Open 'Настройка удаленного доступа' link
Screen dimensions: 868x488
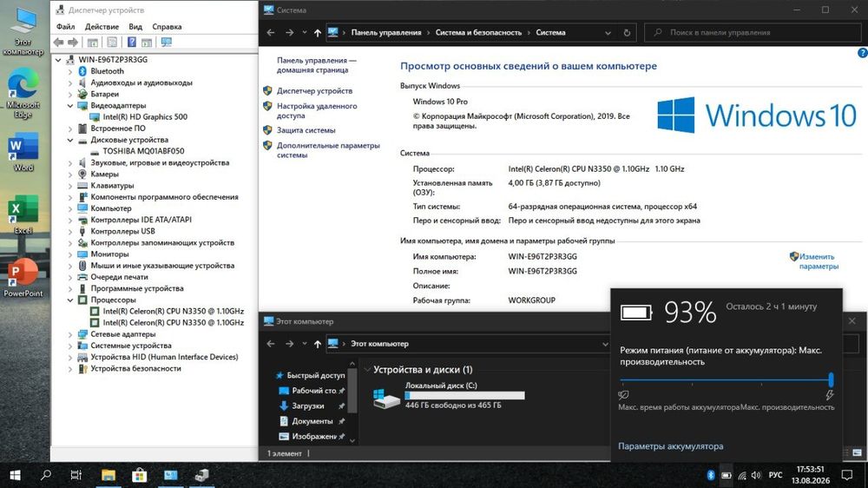coord(317,111)
